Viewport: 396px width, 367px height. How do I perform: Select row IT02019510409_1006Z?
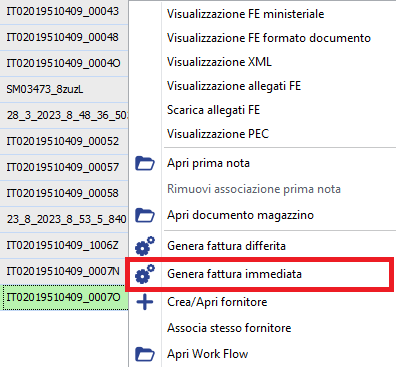click(x=64, y=245)
